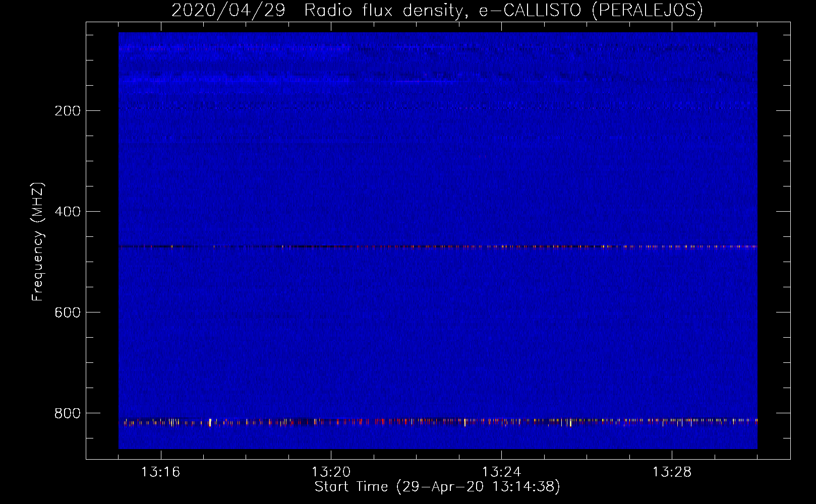Click the '600' frequency tick label
The image size is (816, 504).
pyautogui.click(x=68, y=312)
